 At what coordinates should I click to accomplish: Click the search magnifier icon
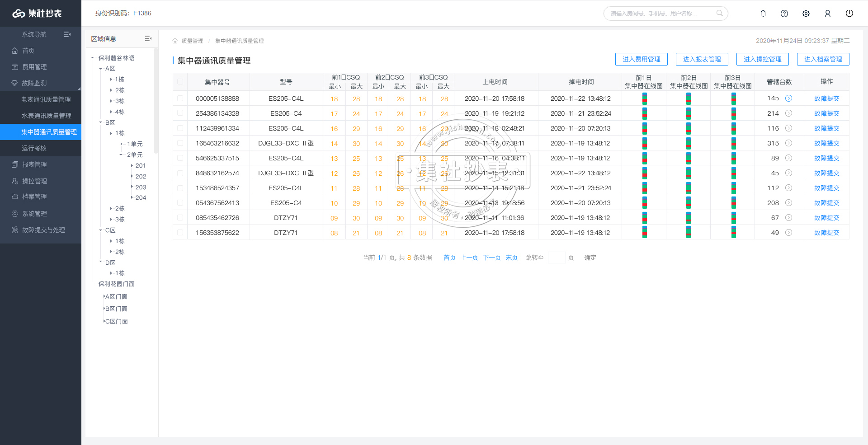(x=719, y=14)
